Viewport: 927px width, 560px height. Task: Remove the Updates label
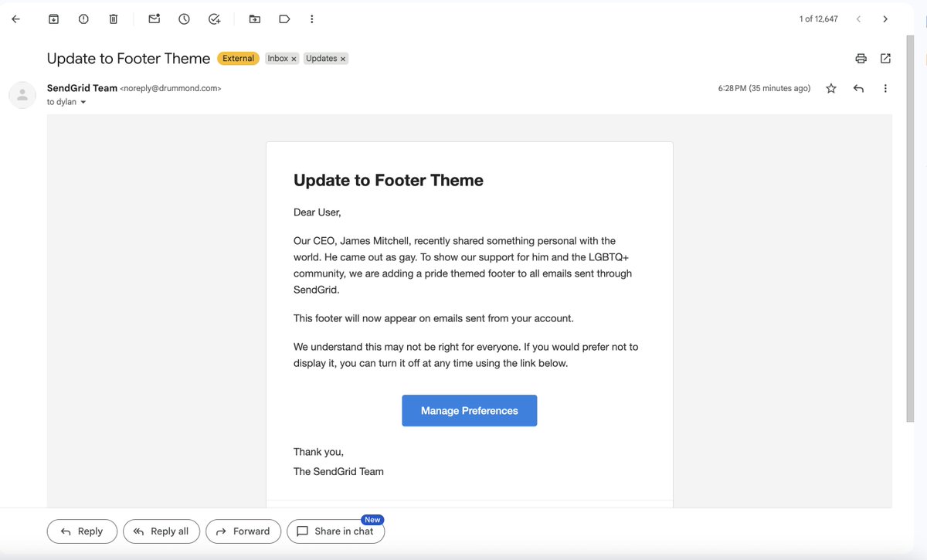pyautogui.click(x=343, y=59)
